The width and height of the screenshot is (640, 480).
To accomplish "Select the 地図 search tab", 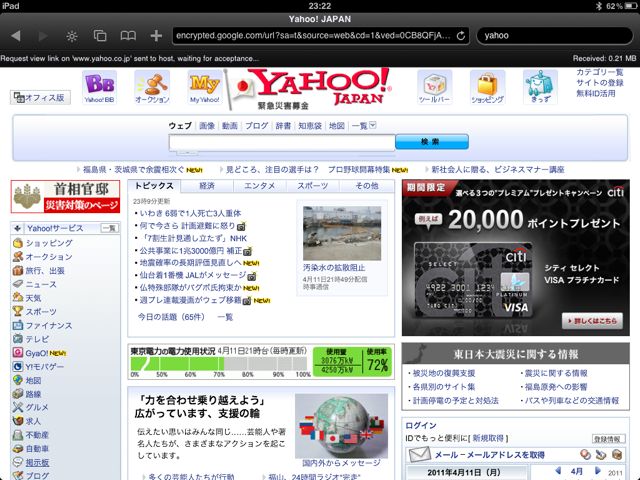I will (x=337, y=126).
